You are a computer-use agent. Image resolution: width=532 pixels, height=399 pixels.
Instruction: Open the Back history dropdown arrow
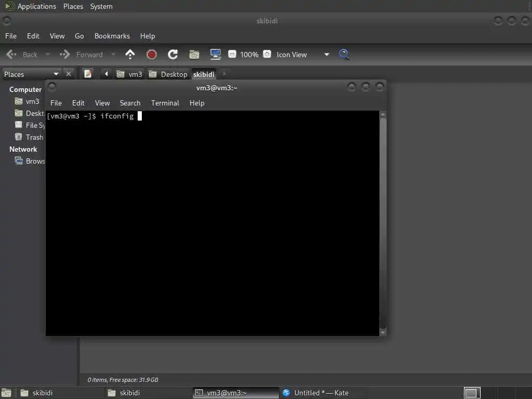[48, 54]
